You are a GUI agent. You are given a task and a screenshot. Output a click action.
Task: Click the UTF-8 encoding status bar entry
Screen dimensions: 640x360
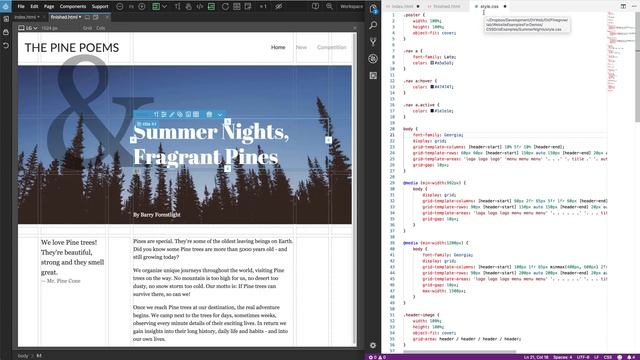tap(582, 357)
